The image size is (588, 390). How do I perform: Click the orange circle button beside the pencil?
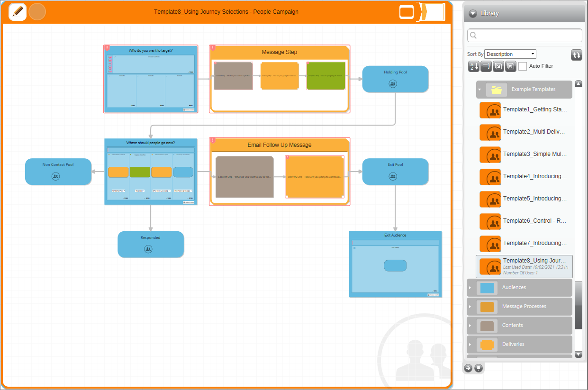click(37, 12)
